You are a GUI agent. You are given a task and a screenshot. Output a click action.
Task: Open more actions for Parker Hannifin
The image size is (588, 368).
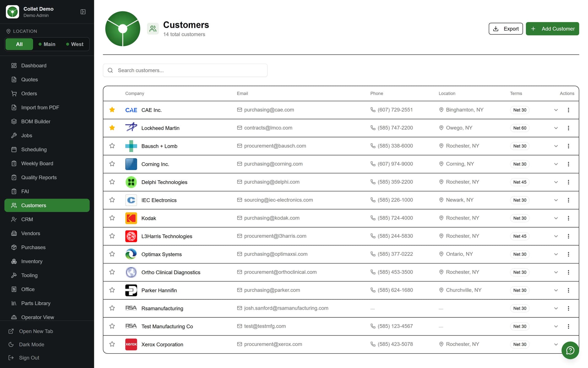(568, 290)
